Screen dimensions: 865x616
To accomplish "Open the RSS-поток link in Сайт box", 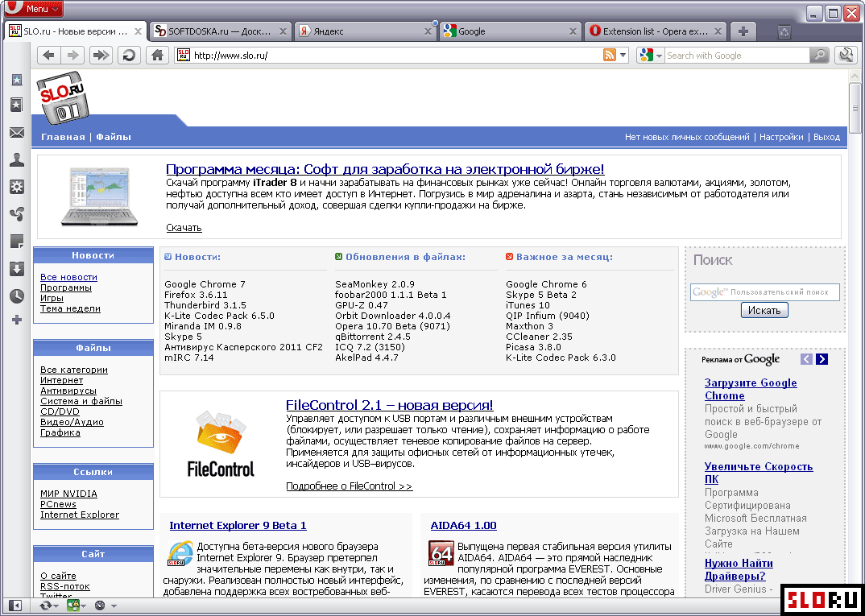I will click(x=65, y=586).
